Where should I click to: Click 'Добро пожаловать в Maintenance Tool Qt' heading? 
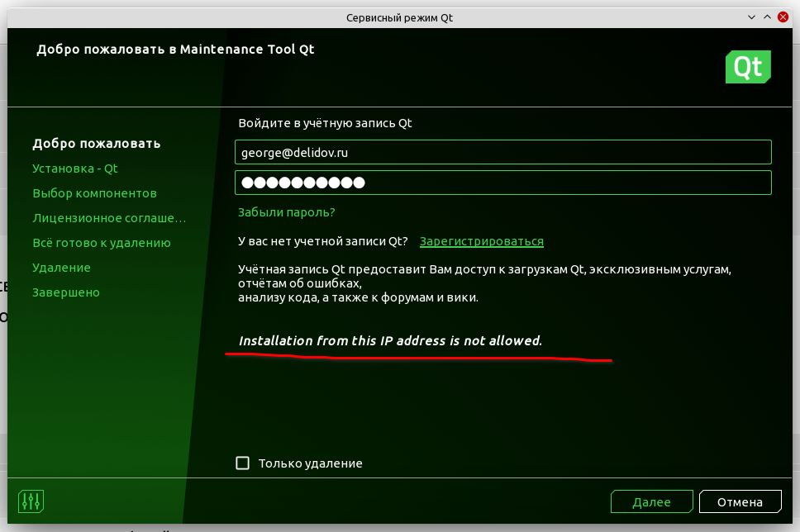[x=175, y=50]
